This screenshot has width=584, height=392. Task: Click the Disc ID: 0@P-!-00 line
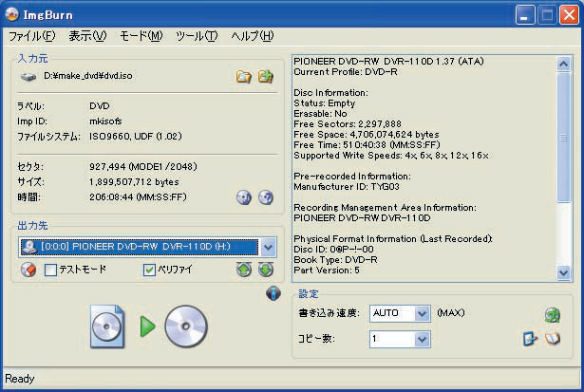tap(333, 249)
